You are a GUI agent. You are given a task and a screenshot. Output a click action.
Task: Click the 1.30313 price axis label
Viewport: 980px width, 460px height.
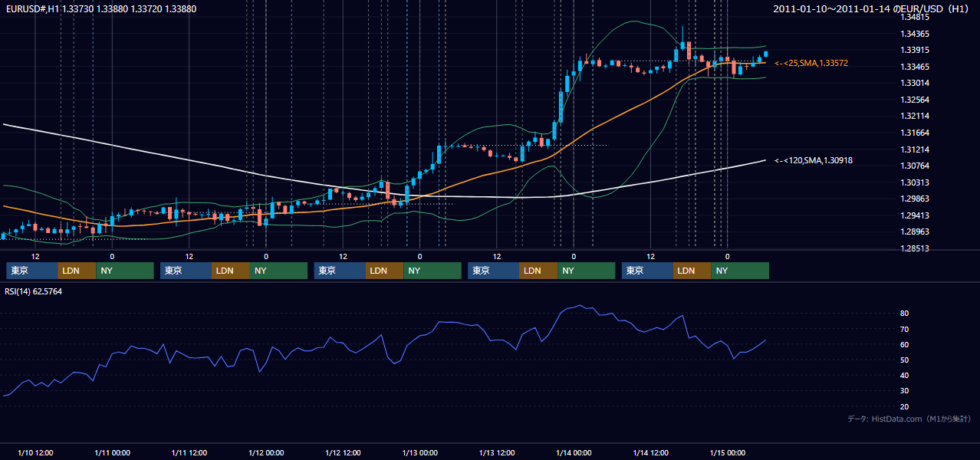point(915,182)
